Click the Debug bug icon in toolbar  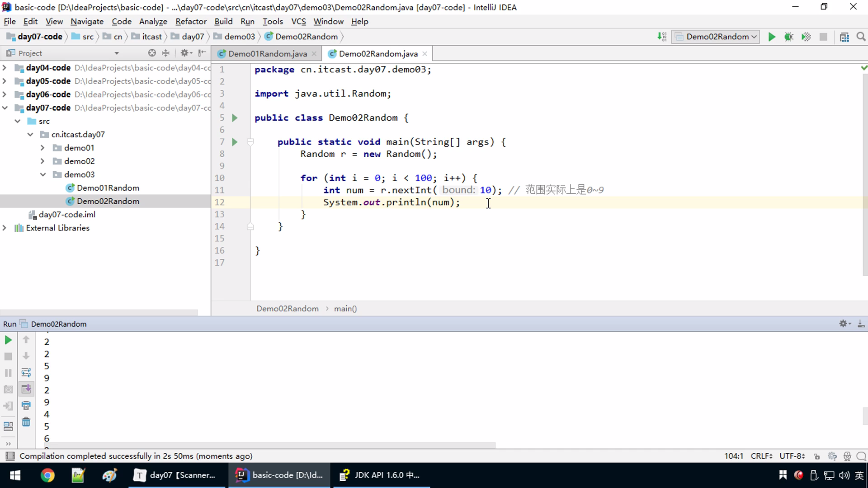[x=789, y=37]
